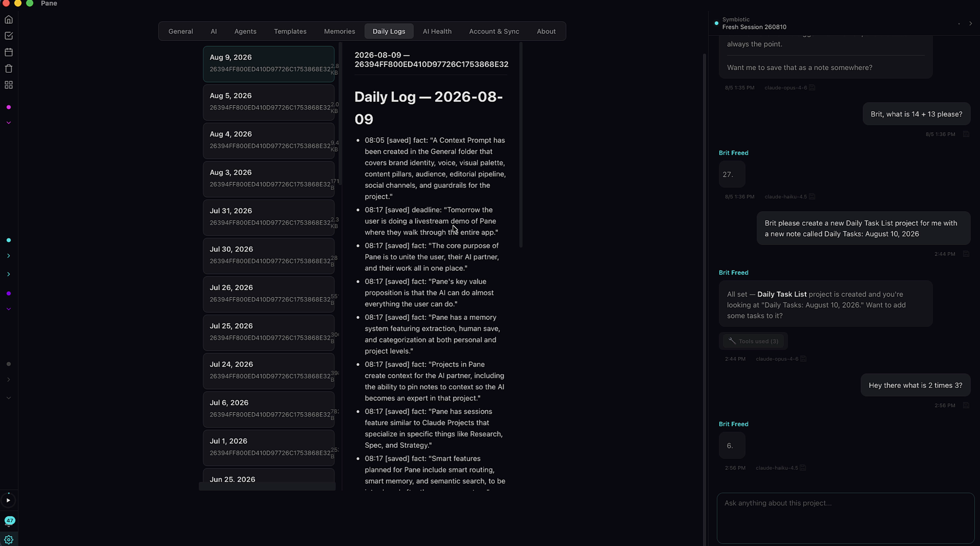Click the right chevron in the chat panel header
This screenshot has width=980, height=546.
pyautogui.click(x=971, y=24)
